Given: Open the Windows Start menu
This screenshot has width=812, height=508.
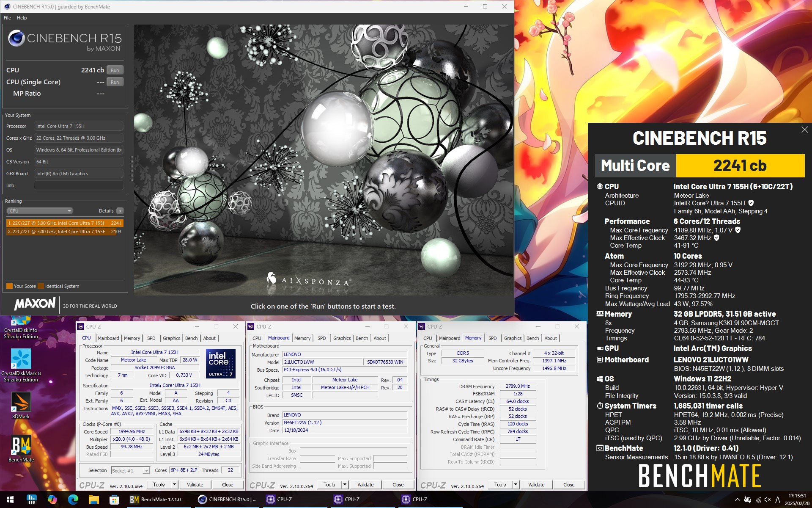Looking at the screenshot, I should coord(10,500).
